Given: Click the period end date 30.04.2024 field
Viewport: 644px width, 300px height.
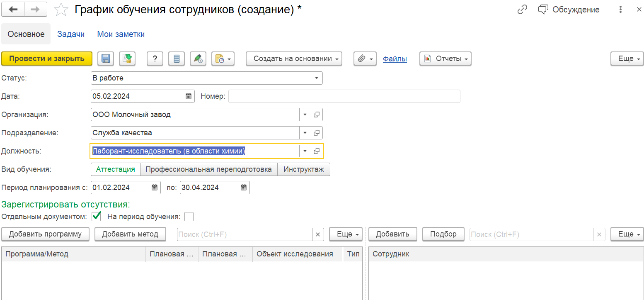Looking at the screenshot, I should coord(209,188).
